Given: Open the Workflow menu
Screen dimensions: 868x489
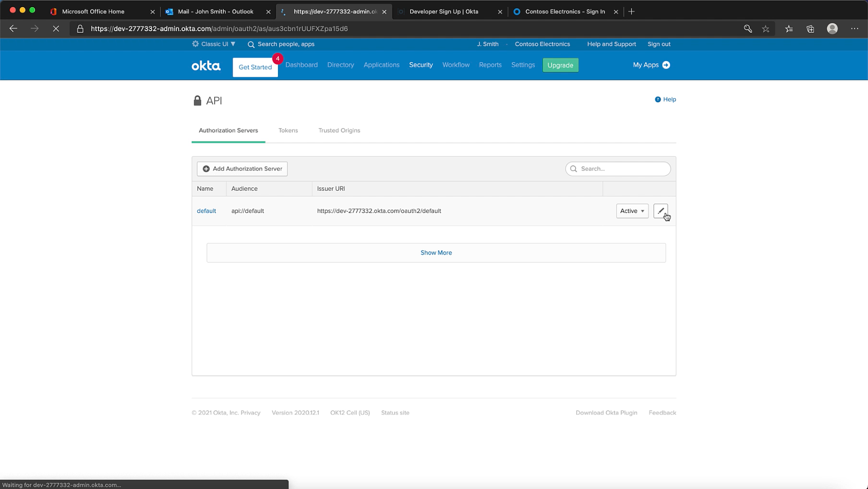Looking at the screenshot, I should click(x=456, y=65).
